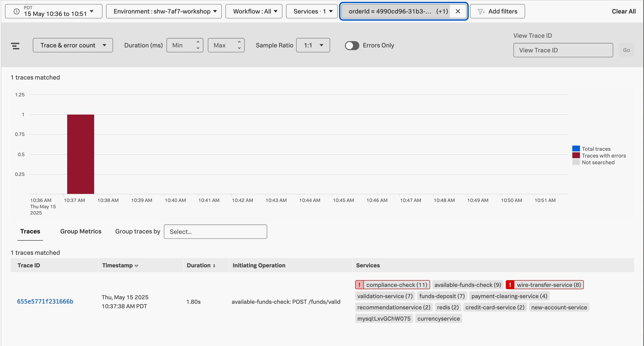Open the Environment dropdown

pos(164,11)
